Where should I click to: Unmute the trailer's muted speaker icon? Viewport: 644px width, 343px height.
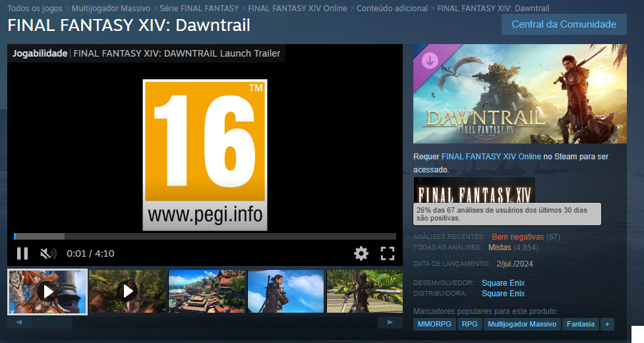(x=48, y=253)
